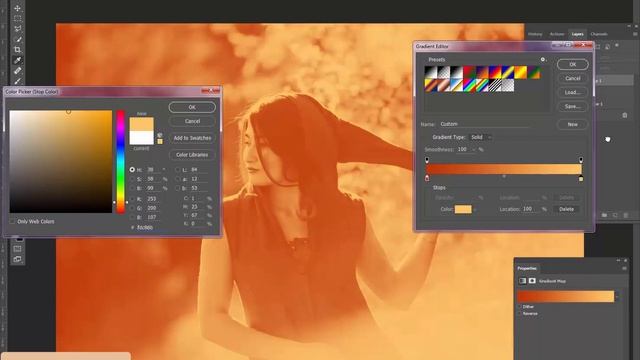Image resolution: width=640 pixels, height=360 pixels.
Task: Switch to the Actions tab
Action: coord(557,34)
